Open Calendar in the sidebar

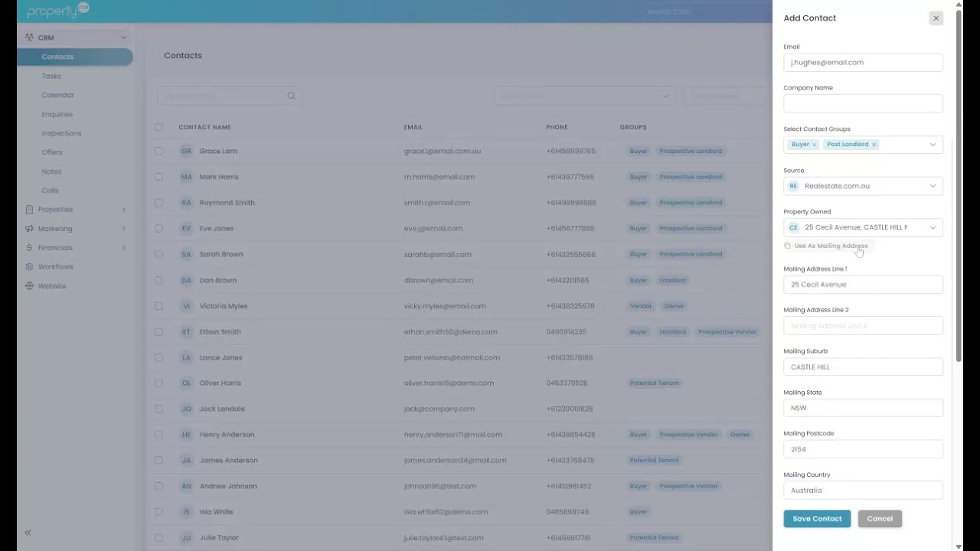[x=58, y=95]
